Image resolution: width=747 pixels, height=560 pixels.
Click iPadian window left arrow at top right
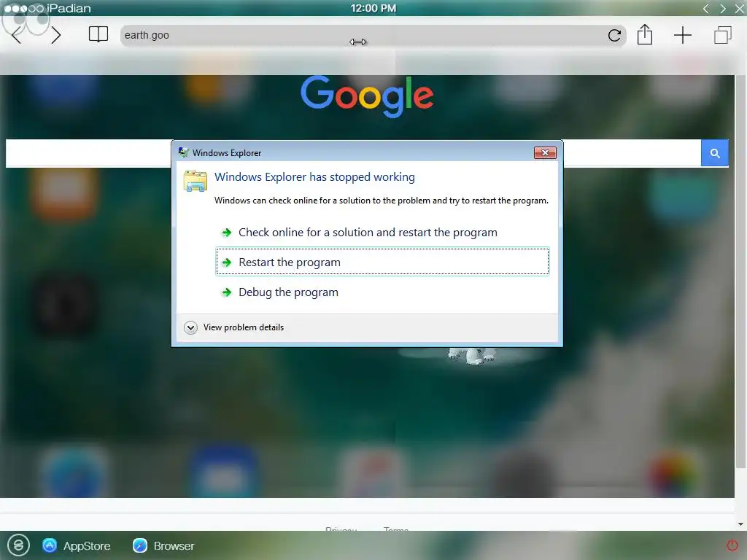(x=706, y=9)
